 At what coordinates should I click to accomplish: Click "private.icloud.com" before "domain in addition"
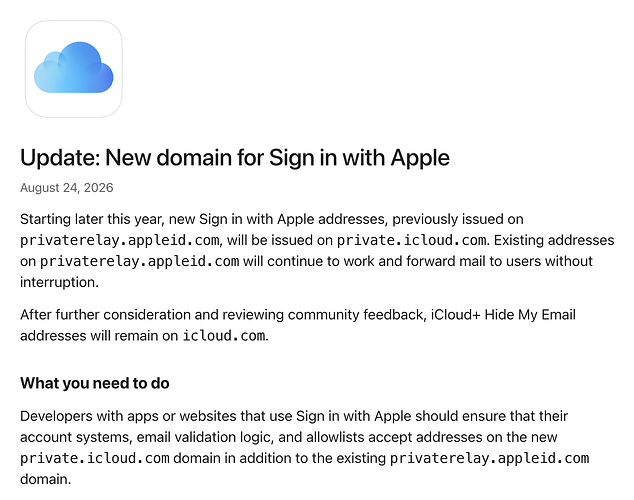tap(95, 458)
